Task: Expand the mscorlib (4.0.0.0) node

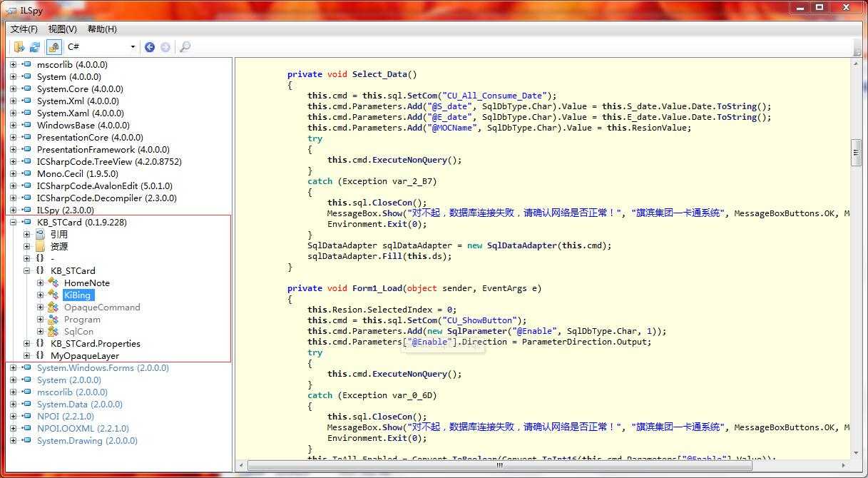Action: click(x=13, y=64)
